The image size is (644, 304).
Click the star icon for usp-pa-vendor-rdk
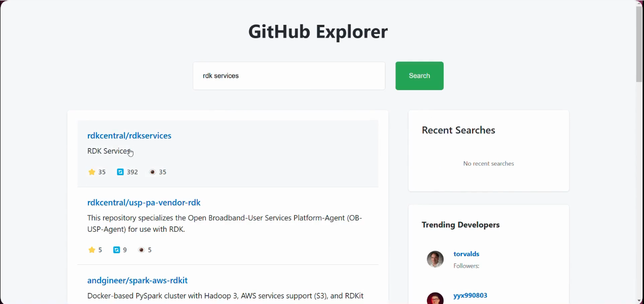click(92, 250)
